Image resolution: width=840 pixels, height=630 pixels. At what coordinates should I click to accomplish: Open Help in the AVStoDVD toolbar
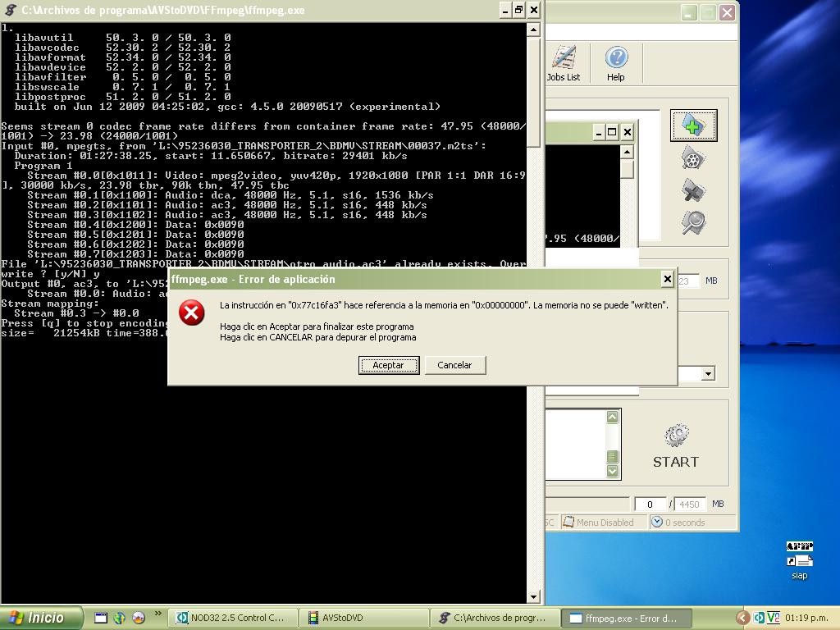point(616,63)
